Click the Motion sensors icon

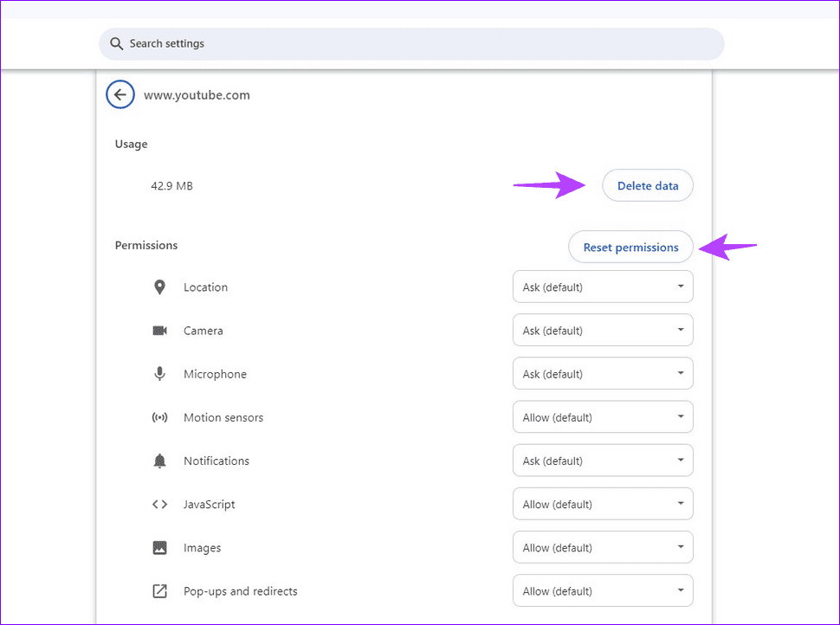(x=160, y=416)
